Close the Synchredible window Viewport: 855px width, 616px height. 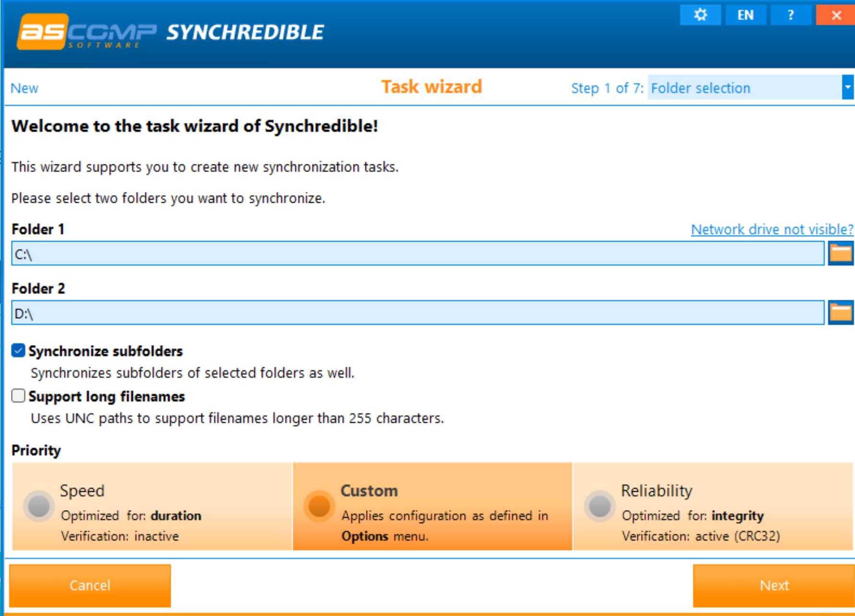coord(836,15)
